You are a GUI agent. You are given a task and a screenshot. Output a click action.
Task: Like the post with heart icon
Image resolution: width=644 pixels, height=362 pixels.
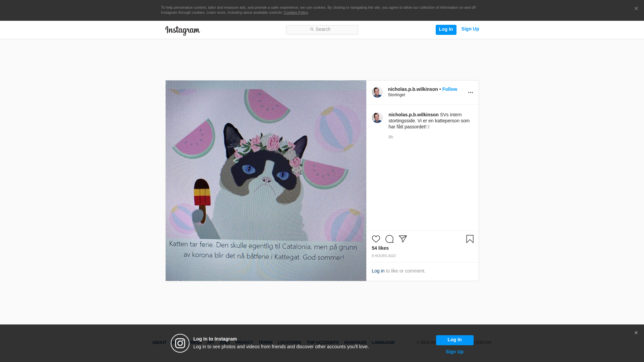coord(376,239)
